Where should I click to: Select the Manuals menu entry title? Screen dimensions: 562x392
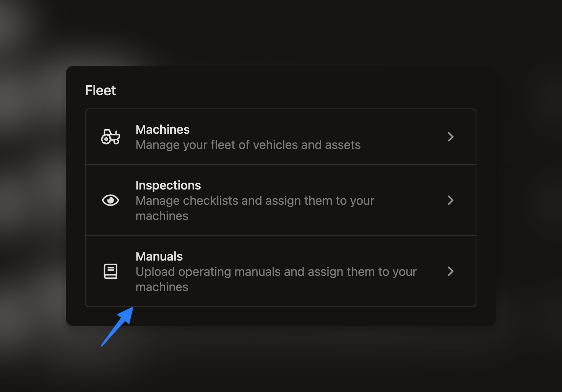coord(159,256)
